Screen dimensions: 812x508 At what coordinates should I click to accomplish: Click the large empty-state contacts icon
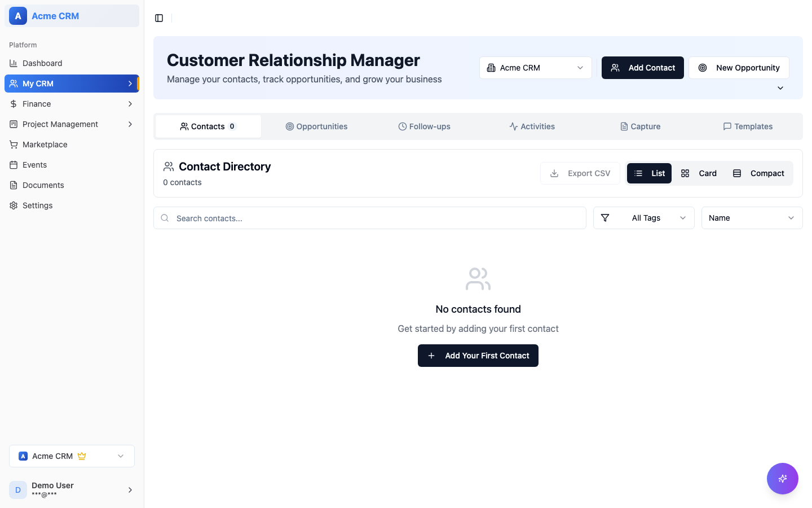478,279
